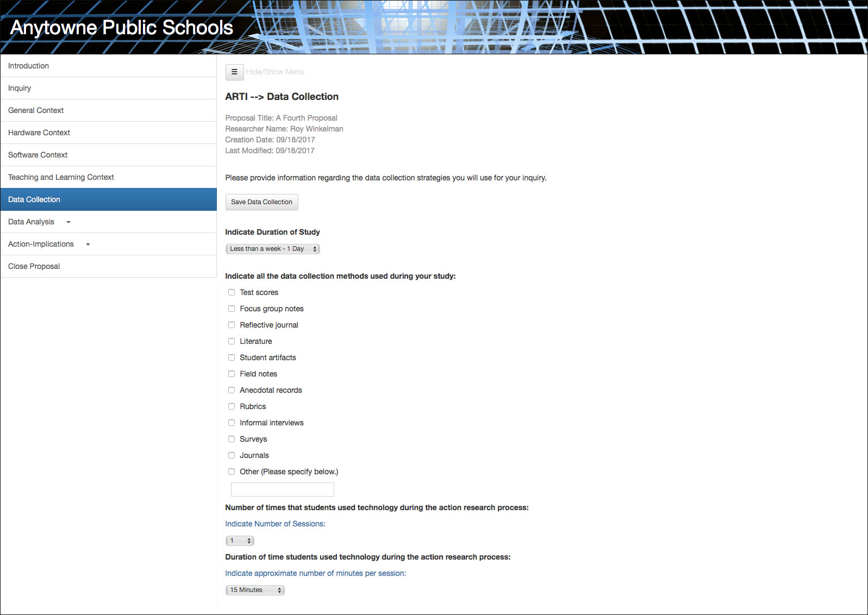Click the Proposal Title: A Fourth Proposal text
Viewport: 868px width, 615px height.
(281, 118)
